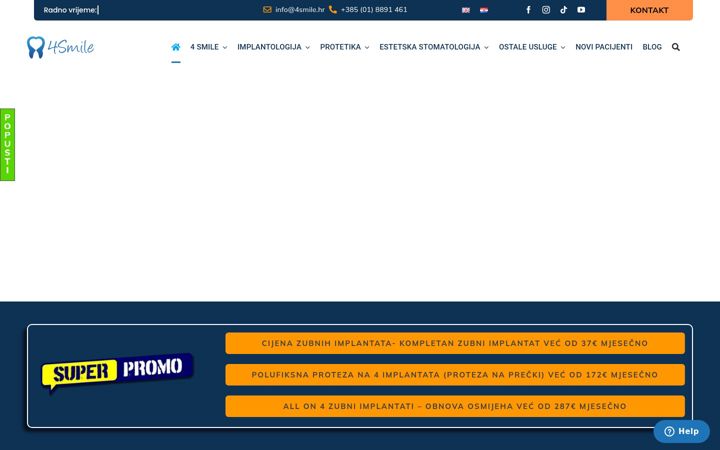Open the site search magnifier icon
This screenshot has width=720, height=450.
[x=675, y=47]
